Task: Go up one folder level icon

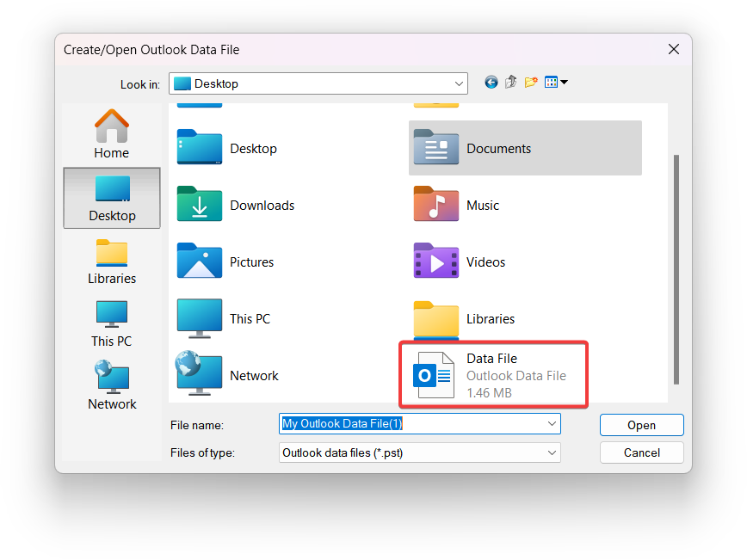Action: [x=510, y=83]
